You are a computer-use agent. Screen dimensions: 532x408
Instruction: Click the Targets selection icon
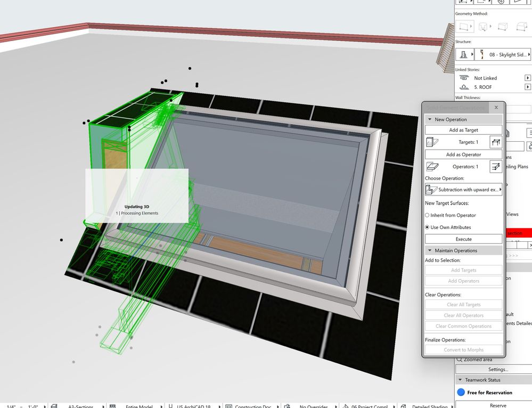click(496, 142)
